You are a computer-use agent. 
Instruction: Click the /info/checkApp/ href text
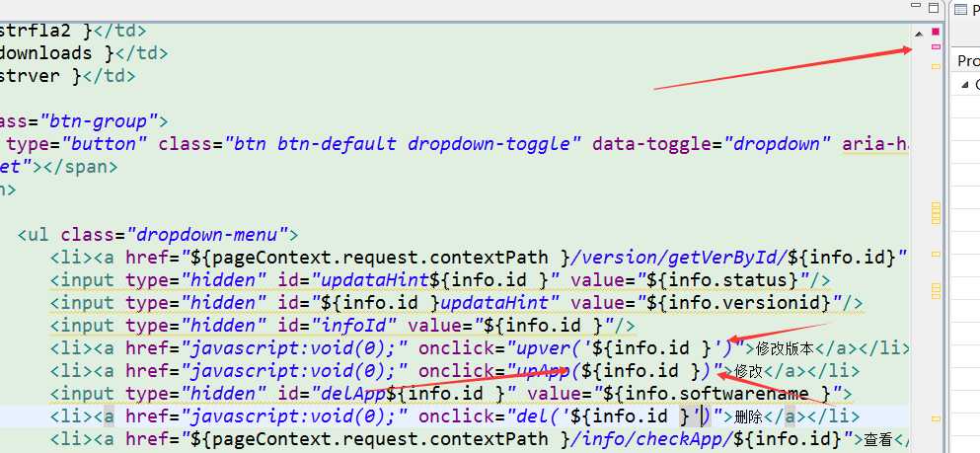(x=652, y=438)
